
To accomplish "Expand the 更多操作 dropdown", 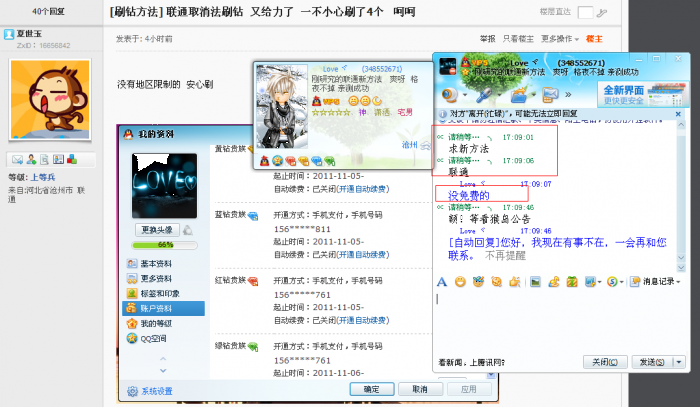I will pyautogui.click(x=560, y=39).
